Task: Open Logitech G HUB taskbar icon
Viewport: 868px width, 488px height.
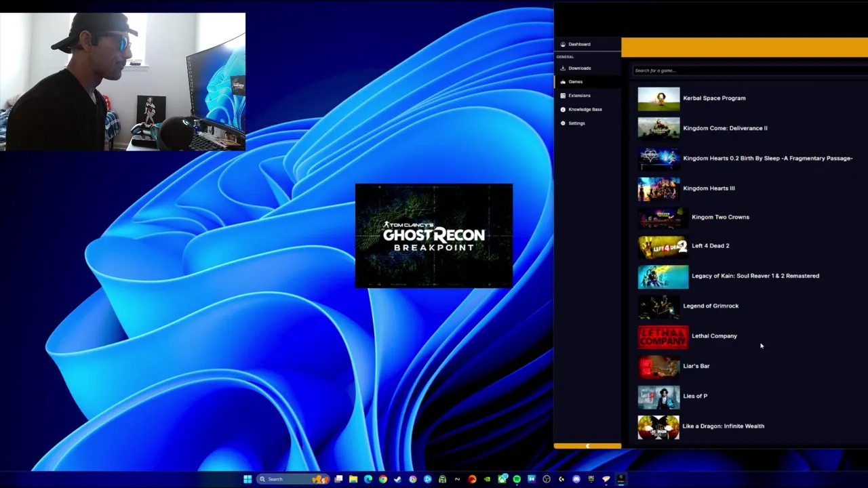Action: (x=561, y=479)
